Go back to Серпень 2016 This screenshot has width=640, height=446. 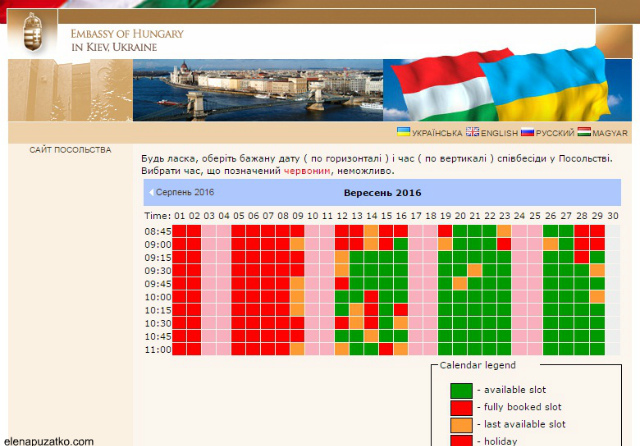pos(184,192)
